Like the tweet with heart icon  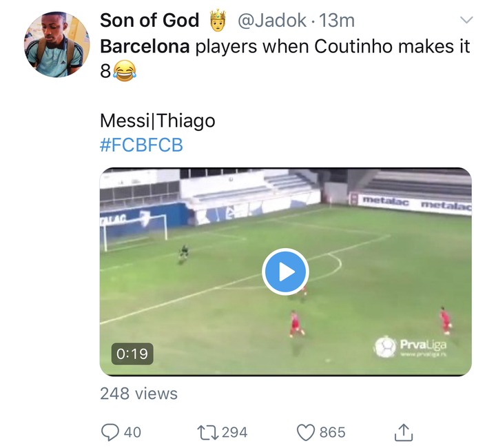click(x=306, y=433)
